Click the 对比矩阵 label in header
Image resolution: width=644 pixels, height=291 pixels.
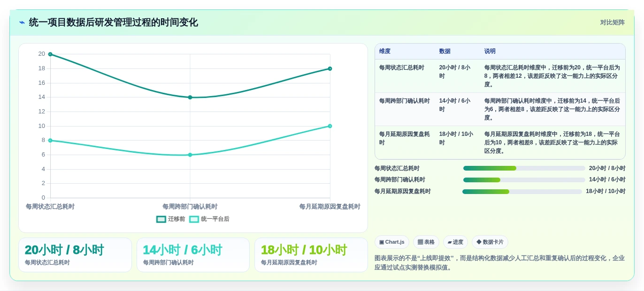pos(612,22)
